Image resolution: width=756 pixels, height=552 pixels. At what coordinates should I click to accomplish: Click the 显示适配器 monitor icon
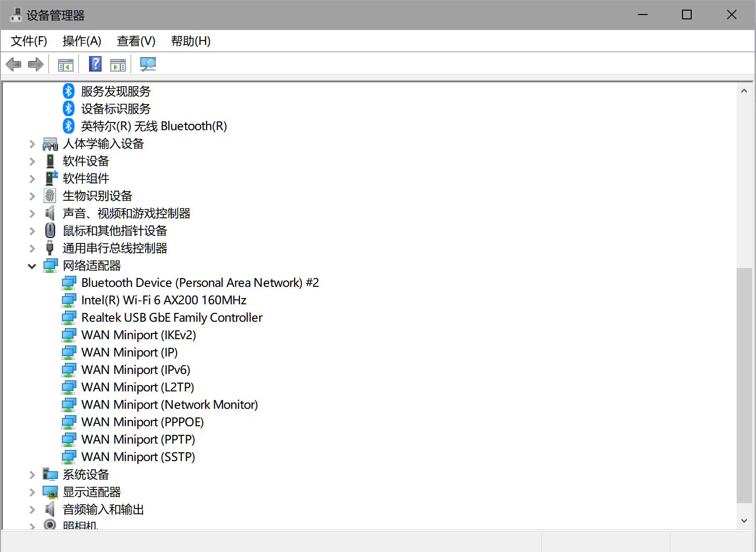tap(50, 492)
